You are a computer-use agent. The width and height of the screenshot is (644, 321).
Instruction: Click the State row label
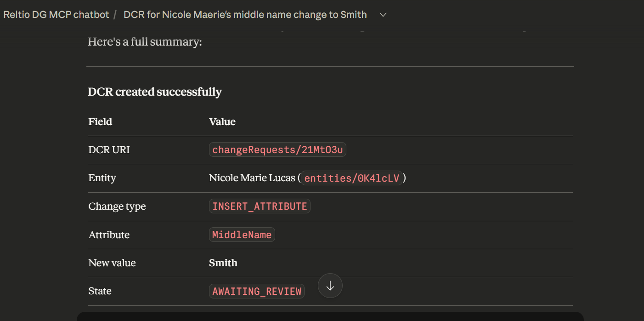coord(100,291)
